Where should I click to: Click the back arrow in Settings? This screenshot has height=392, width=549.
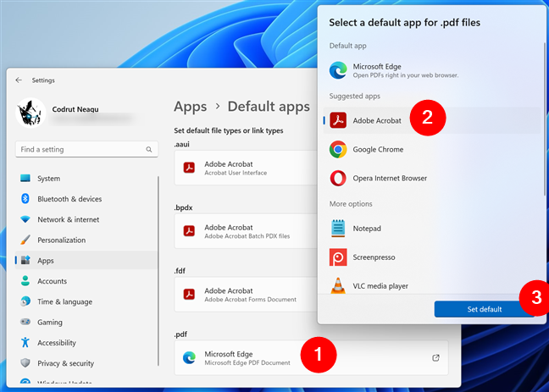19,80
